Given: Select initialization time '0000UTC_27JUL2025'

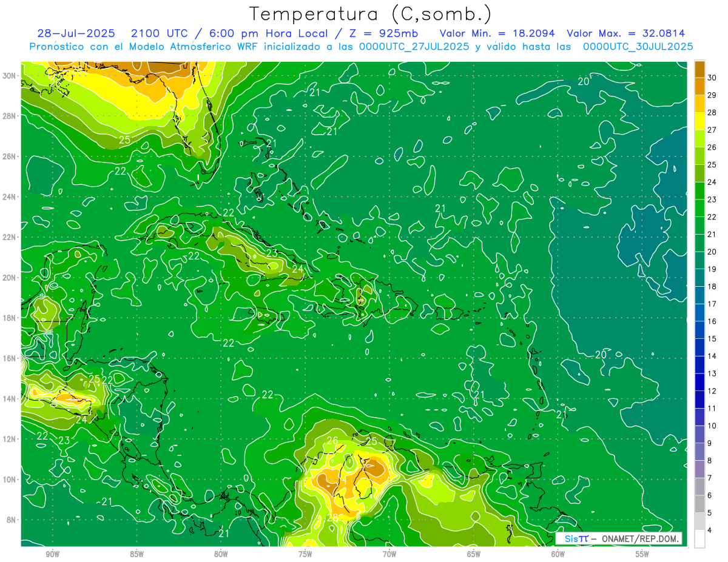Looking at the screenshot, I should (x=414, y=47).
